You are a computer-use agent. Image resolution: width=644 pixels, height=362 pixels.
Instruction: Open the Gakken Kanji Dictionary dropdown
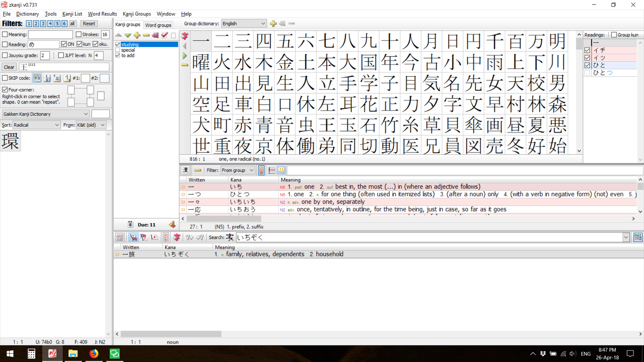coord(45,114)
